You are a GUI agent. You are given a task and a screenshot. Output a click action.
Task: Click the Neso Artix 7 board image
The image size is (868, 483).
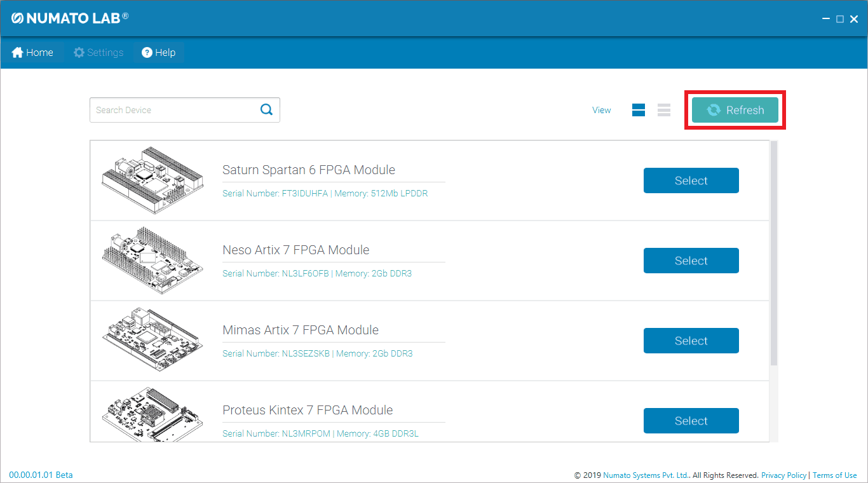point(153,261)
